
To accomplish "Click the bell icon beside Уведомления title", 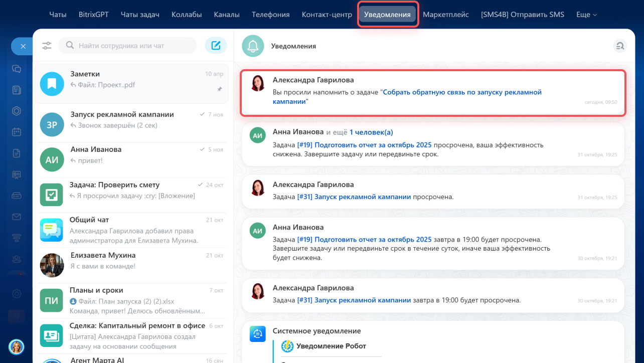I will (253, 46).
